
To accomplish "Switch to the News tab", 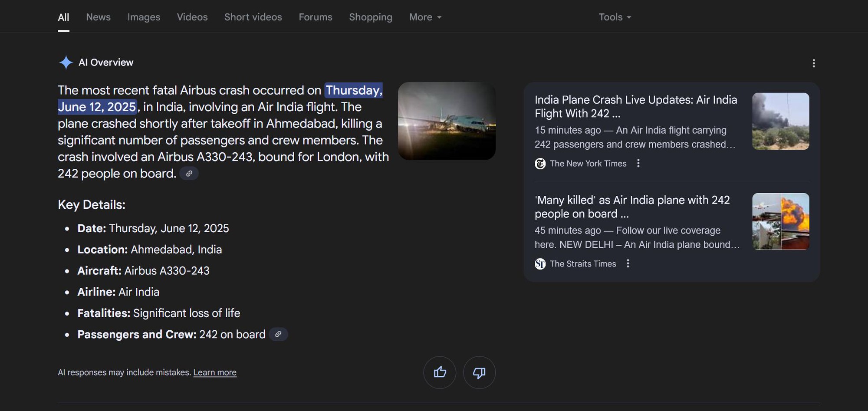I will pos(98,17).
